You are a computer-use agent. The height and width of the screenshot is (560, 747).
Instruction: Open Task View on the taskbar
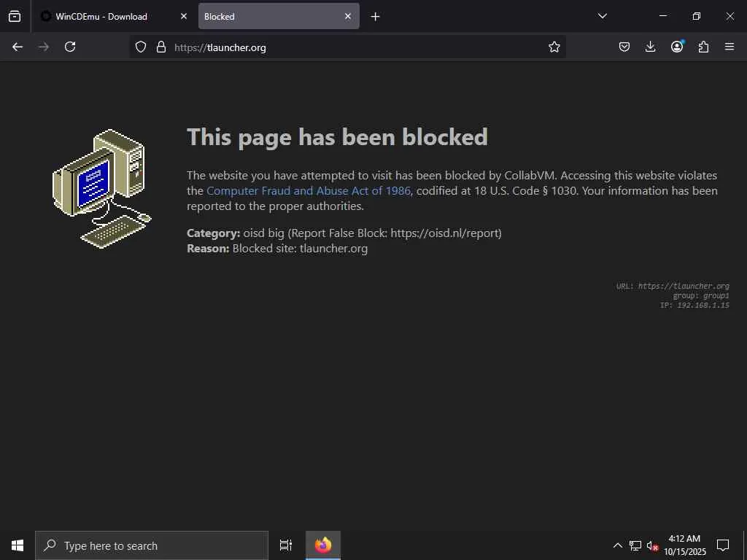click(x=286, y=545)
